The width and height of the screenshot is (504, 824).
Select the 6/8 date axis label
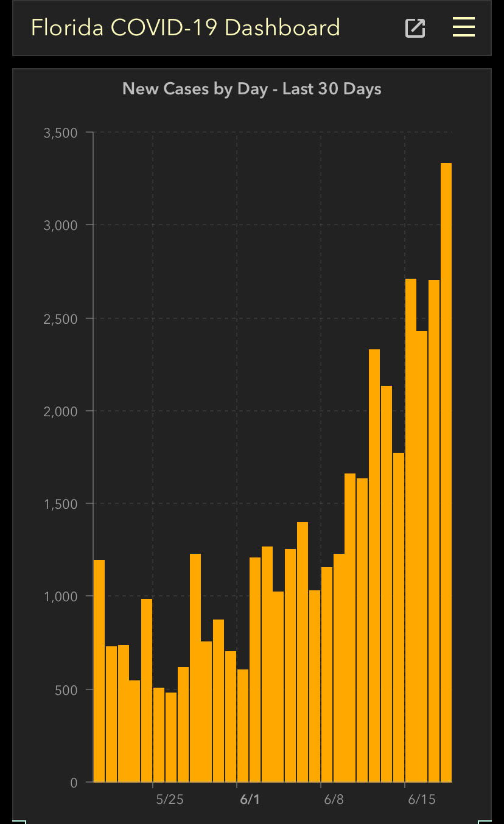(x=334, y=799)
